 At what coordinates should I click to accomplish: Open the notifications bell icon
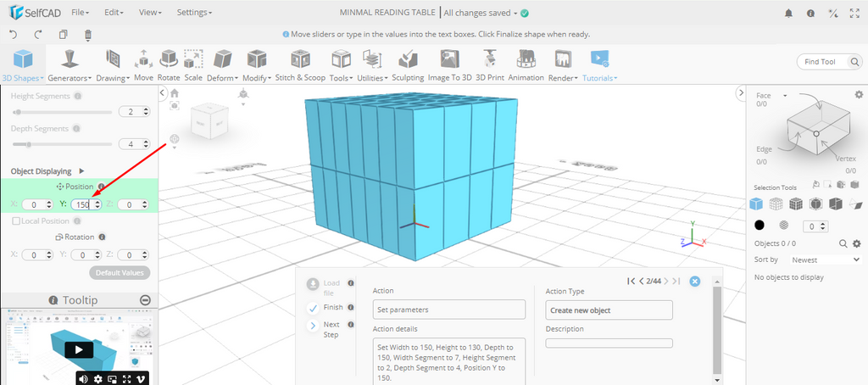788,14
